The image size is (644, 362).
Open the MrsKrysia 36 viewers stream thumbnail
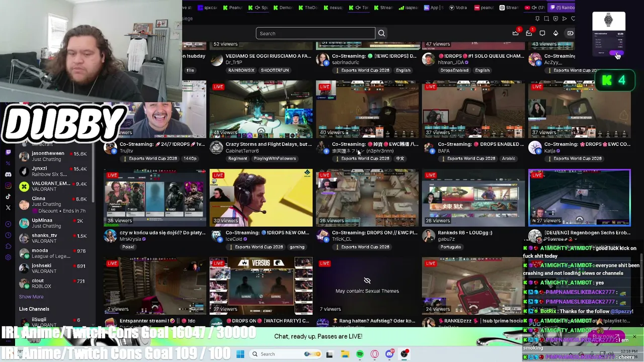pyautogui.click(x=155, y=198)
